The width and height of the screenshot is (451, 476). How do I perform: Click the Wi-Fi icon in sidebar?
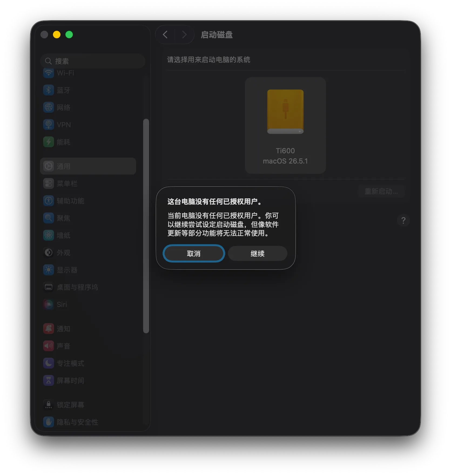(x=49, y=73)
